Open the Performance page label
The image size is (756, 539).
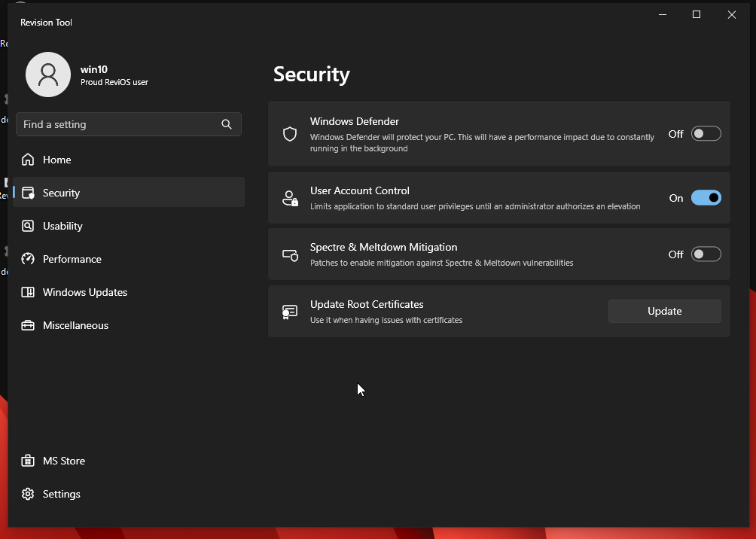[x=72, y=259]
